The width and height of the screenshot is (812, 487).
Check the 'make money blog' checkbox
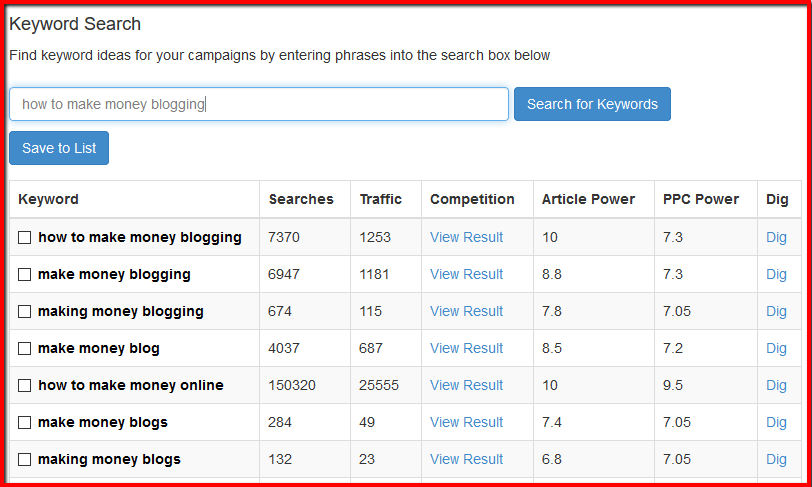point(24,349)
